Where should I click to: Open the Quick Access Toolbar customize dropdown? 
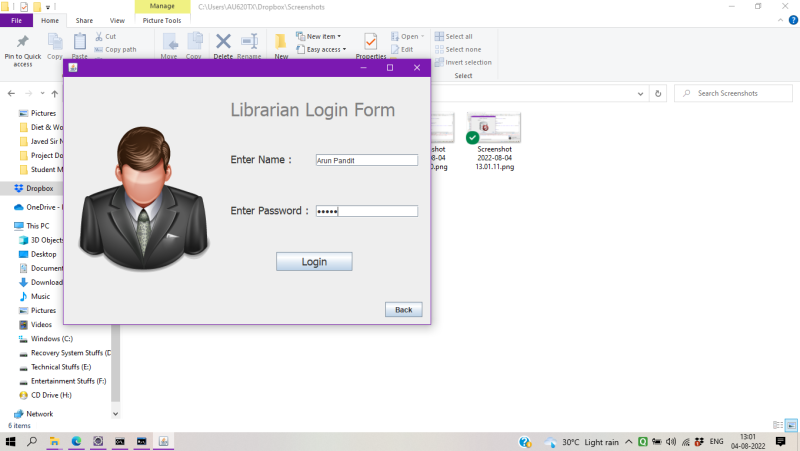(x=47, y=7)
